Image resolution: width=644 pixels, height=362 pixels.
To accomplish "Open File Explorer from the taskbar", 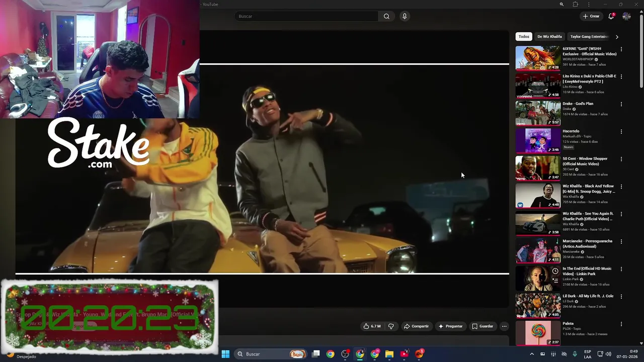I will pyautogui.click(x=389, y=354).
